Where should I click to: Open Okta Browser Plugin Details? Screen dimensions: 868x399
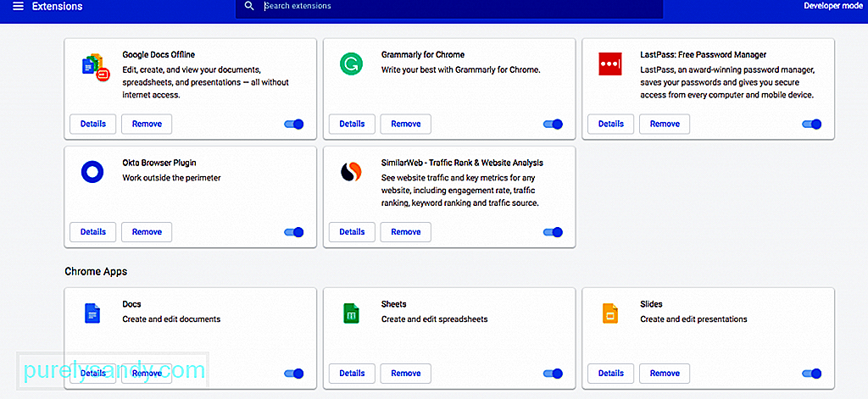point(93,232)
